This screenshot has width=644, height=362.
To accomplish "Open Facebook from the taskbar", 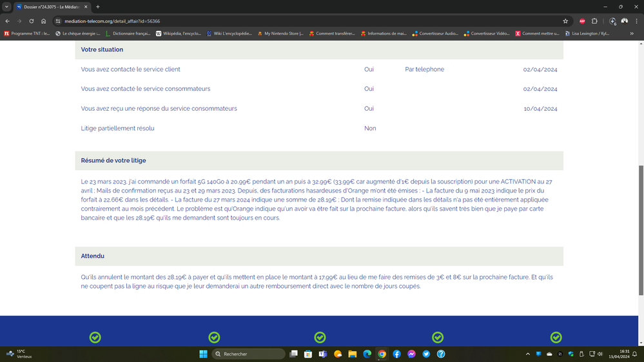I will (396, 354).
